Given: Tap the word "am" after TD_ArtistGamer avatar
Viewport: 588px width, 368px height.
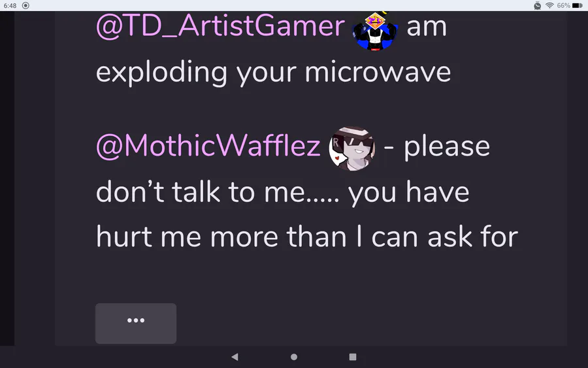Looking at the screenshot, I should tap(427, 27).
